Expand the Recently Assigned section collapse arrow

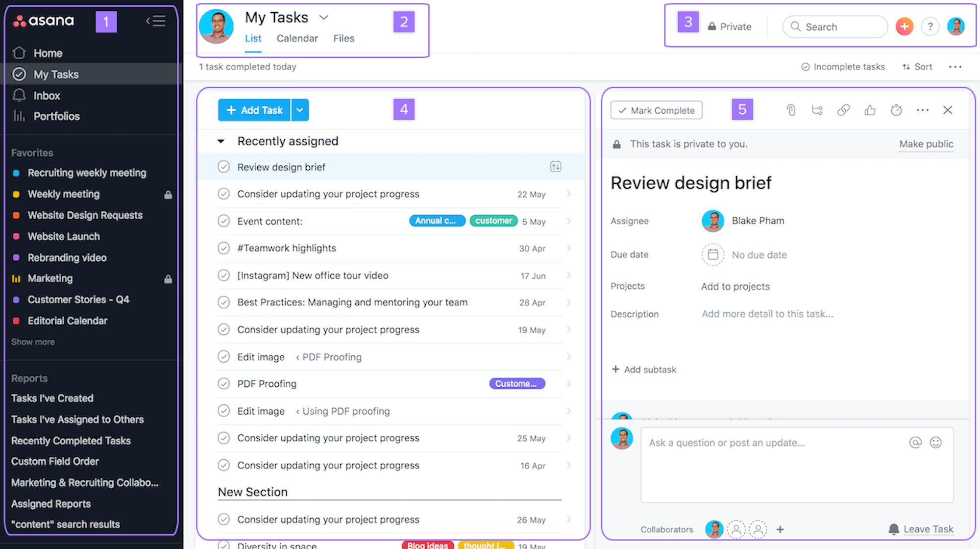pyautogui.click(x=221, y=140)
